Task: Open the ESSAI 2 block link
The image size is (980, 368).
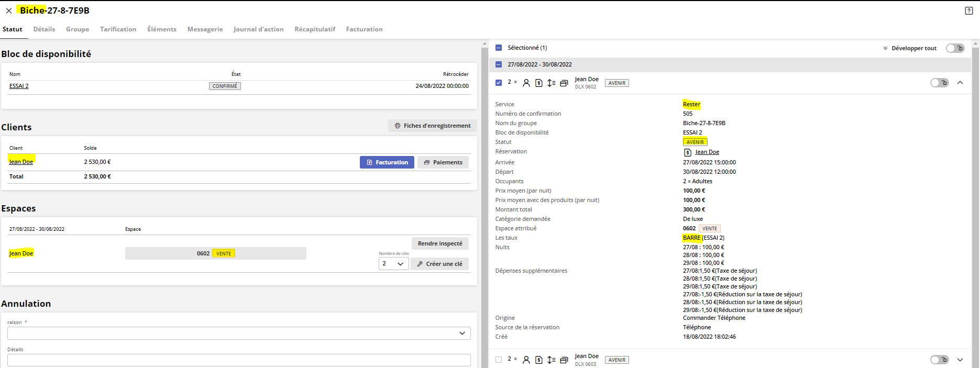Action: (19, 86)
